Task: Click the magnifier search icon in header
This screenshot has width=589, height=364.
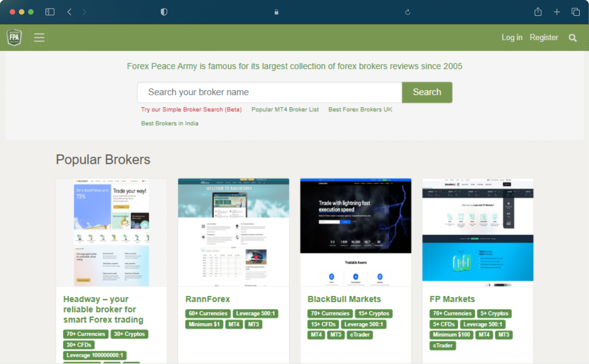Action: 573,38
